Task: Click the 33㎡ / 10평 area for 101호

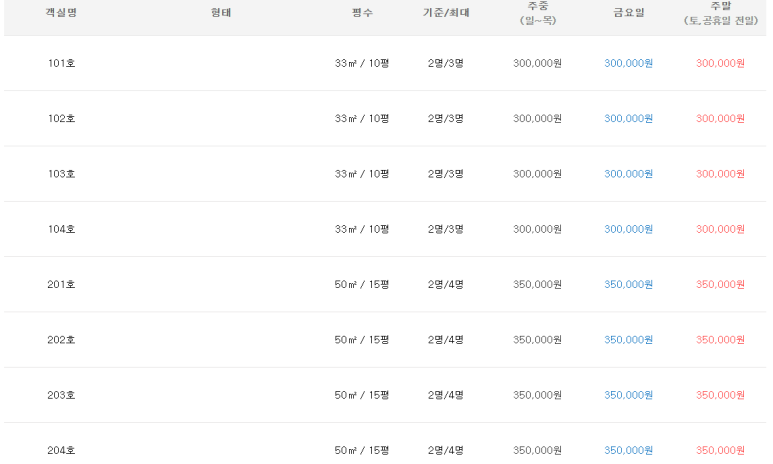Action: pos(362,63)
